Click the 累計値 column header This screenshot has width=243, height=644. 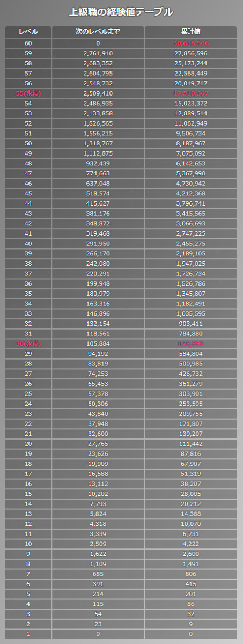(191, 32)
